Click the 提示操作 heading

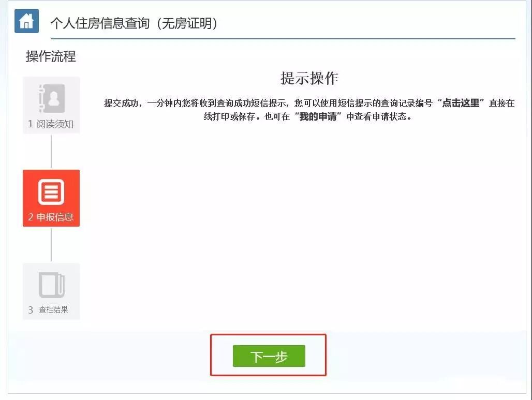coord(309,78)
